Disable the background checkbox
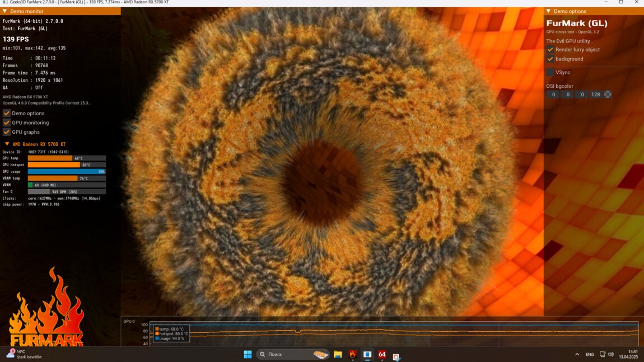 550,59
